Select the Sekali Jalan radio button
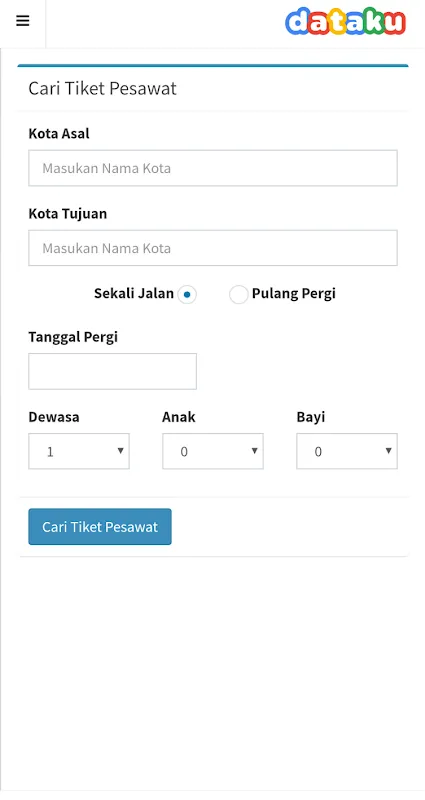Image resolution: width=425 pixels, height=800 pixels. point(187,294)
